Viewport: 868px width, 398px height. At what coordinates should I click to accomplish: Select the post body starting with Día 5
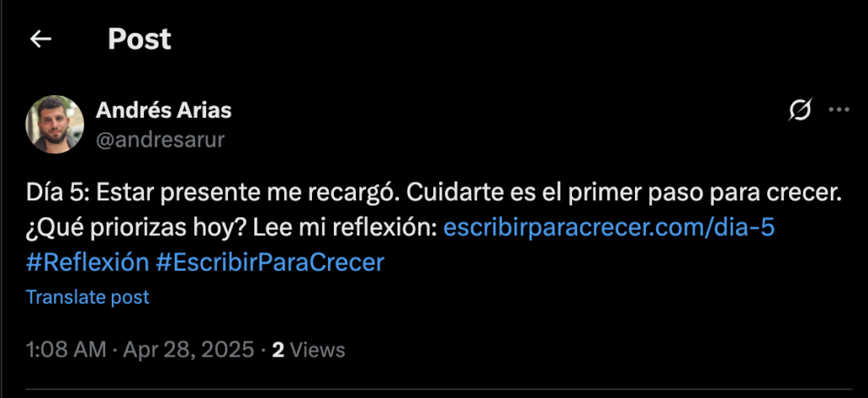433,228
